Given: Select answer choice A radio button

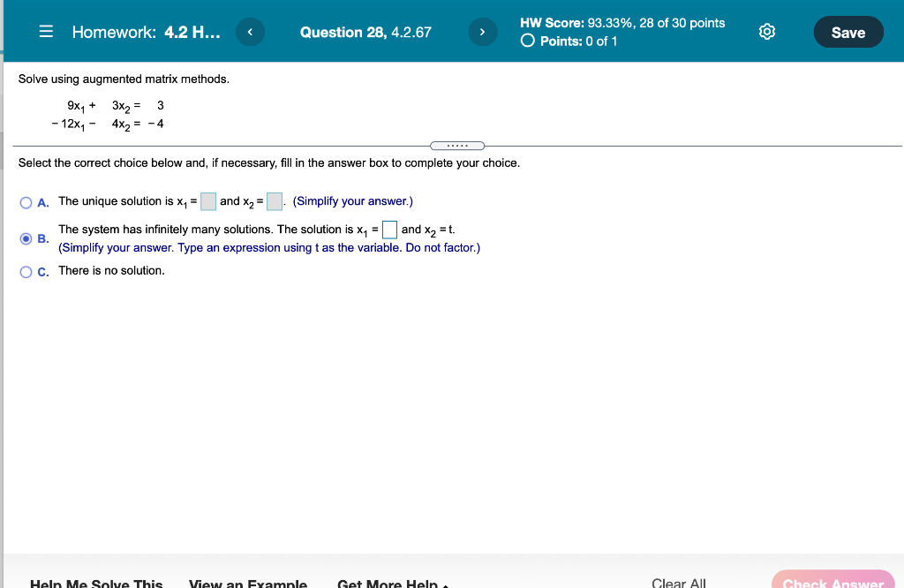Looking at the screenshot, I should tap(26, 202).
